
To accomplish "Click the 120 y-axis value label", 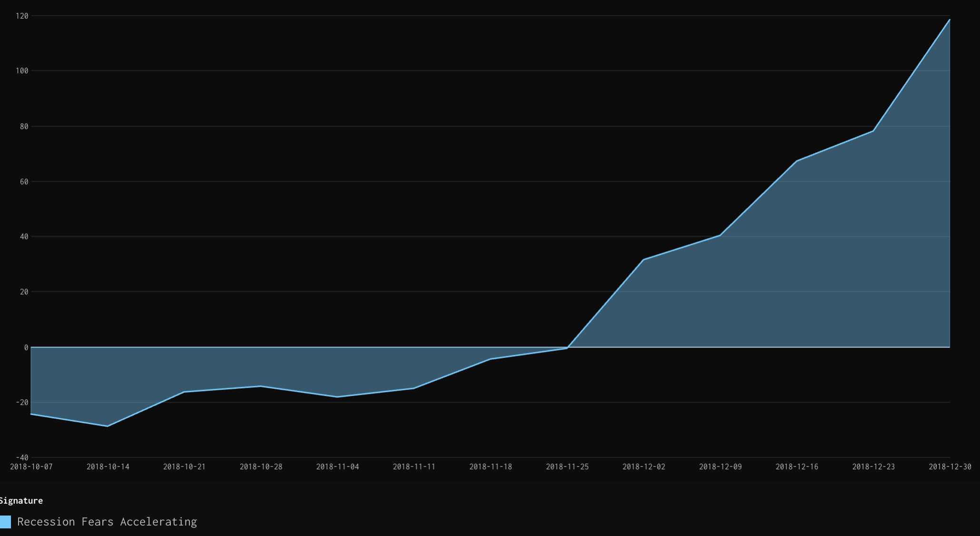I will coord(22,16).
